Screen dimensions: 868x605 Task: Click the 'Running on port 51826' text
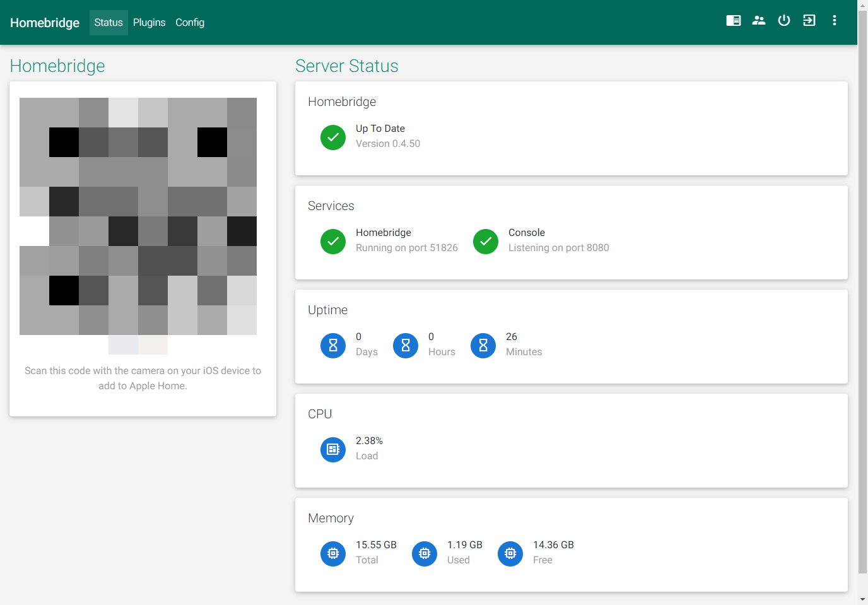pyautogui.click(x=407, y=248)
